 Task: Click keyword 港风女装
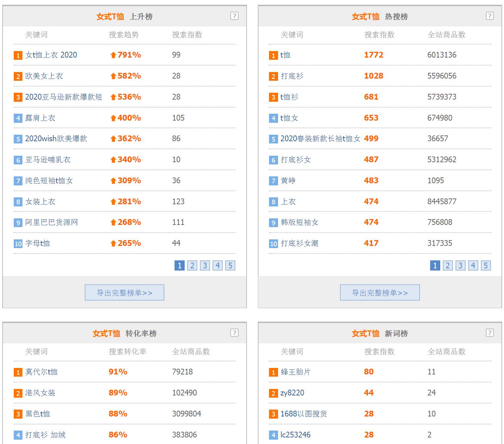point(40,393)
